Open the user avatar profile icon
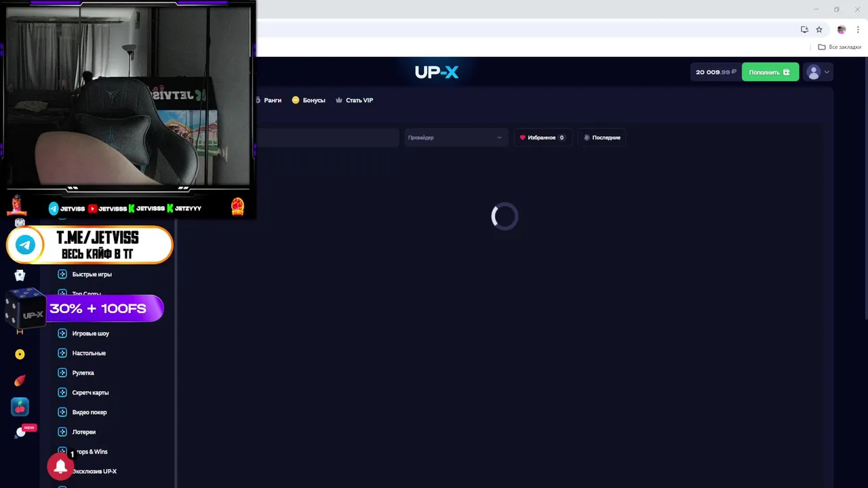 pos(813,72)
